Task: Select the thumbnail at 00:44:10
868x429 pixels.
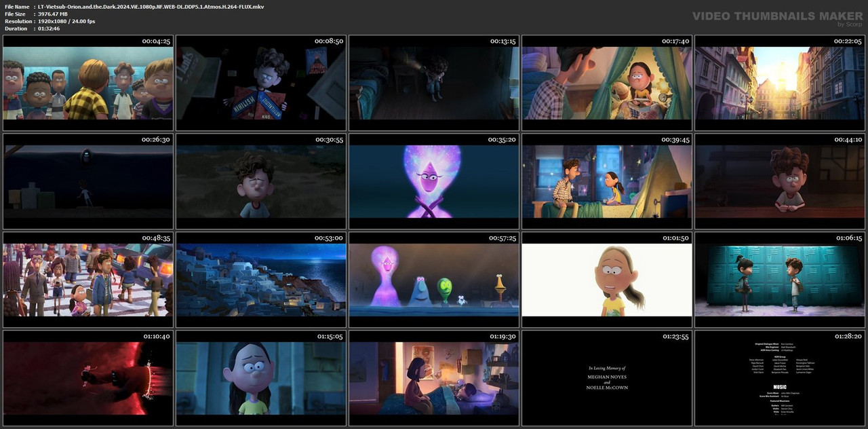Action: [x=780, y=181]
